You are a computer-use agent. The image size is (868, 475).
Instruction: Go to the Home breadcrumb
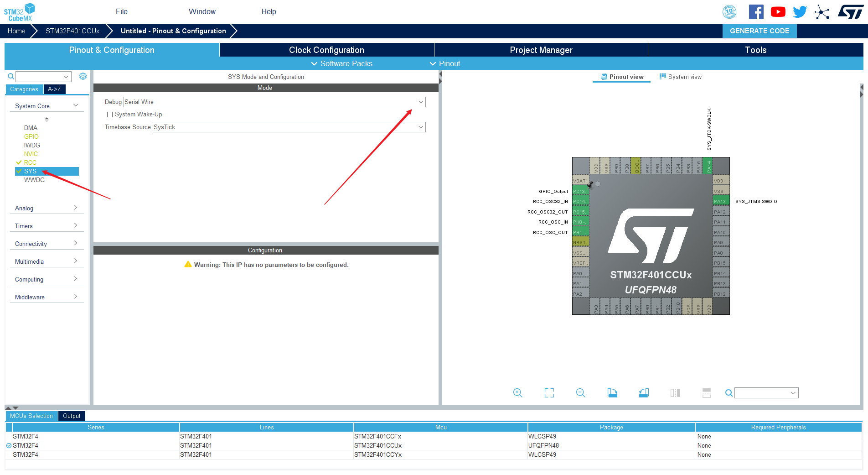[16, 31]
